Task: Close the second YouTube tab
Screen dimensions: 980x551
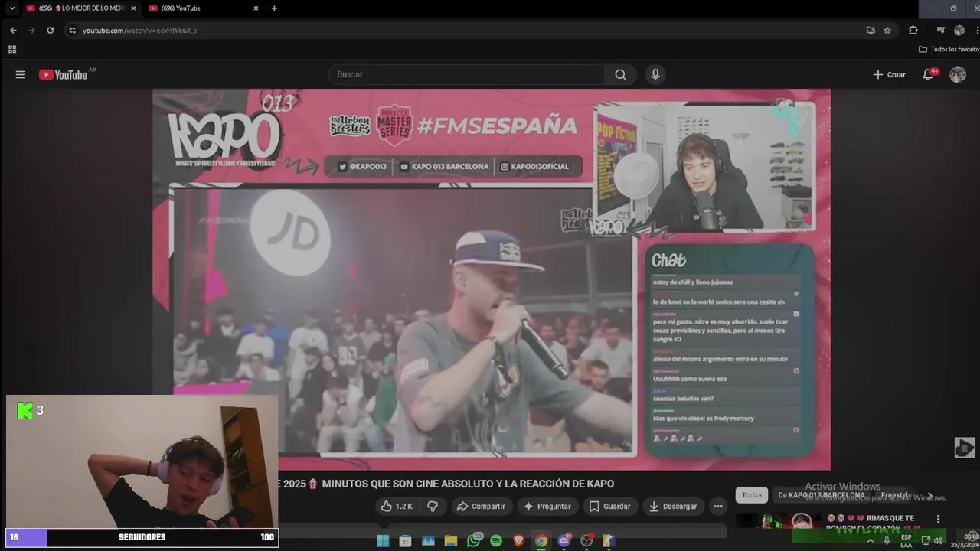Action: 256,8
